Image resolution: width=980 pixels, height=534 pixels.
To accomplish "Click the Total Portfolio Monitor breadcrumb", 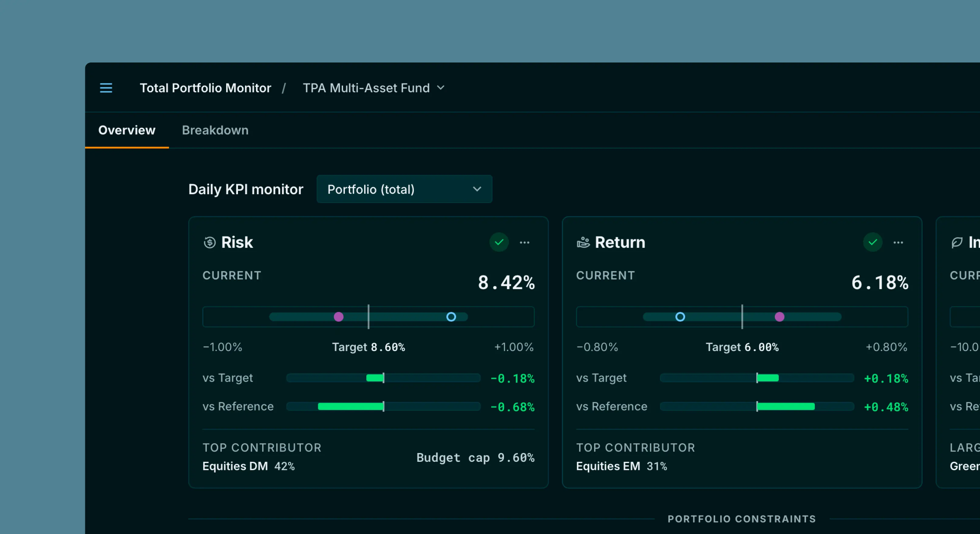I will pos(206,88).
